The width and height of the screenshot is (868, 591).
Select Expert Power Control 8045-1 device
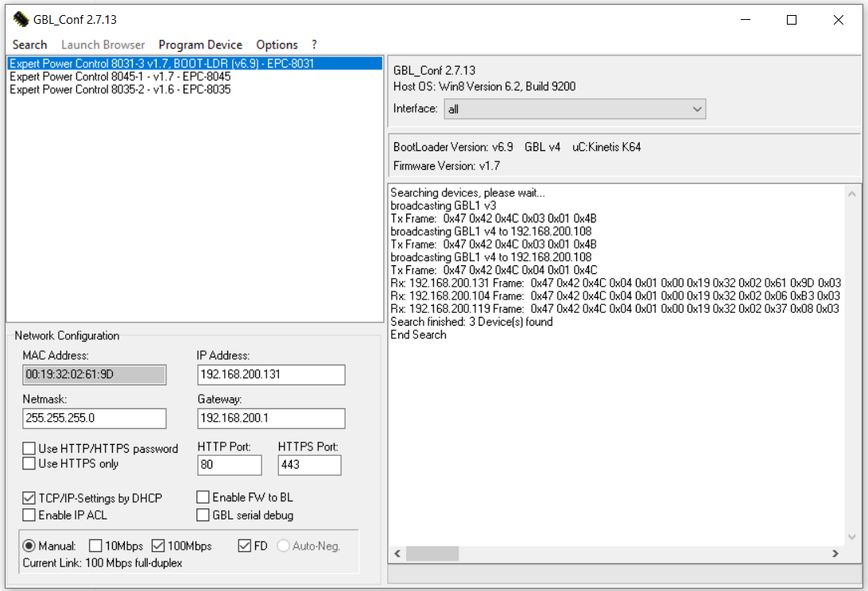pos(120,76)
